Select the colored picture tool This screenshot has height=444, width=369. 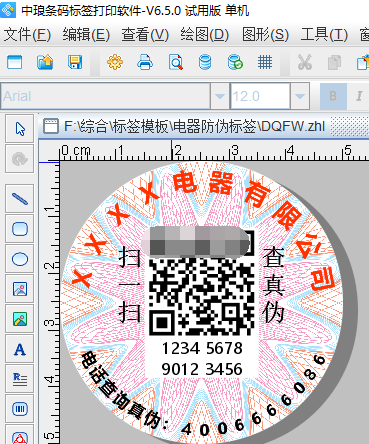pyautogui.click(x=20, y=319)
